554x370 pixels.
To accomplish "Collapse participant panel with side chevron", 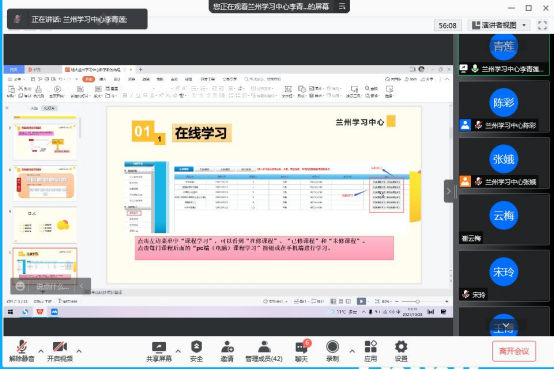I will point(449,191).
